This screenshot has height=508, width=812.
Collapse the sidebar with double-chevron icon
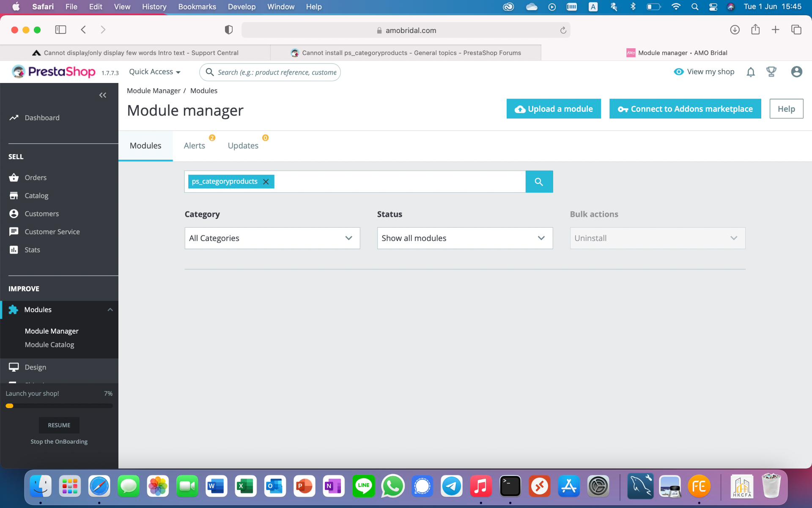coord(102,95)
